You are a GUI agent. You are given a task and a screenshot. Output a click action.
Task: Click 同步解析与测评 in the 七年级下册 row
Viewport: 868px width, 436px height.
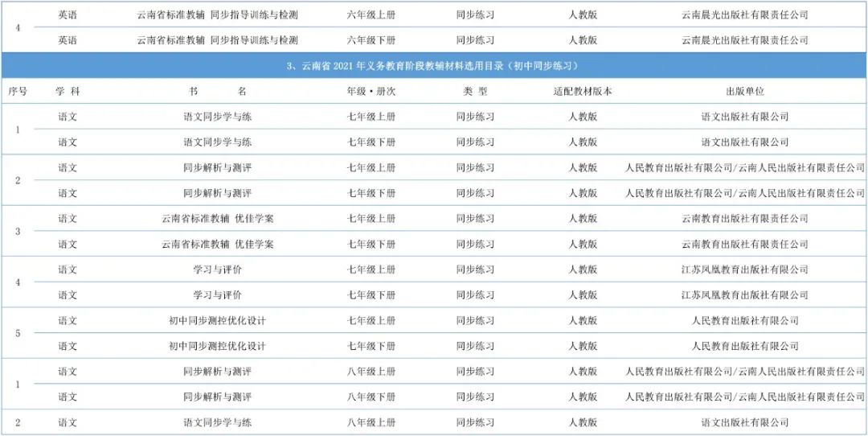coord(218,193)
